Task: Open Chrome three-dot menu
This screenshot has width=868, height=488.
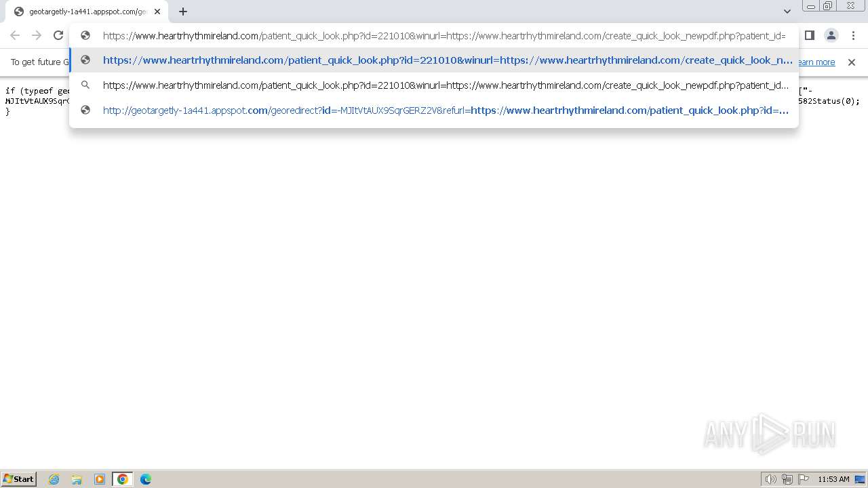Action: (x=853, y=35)
